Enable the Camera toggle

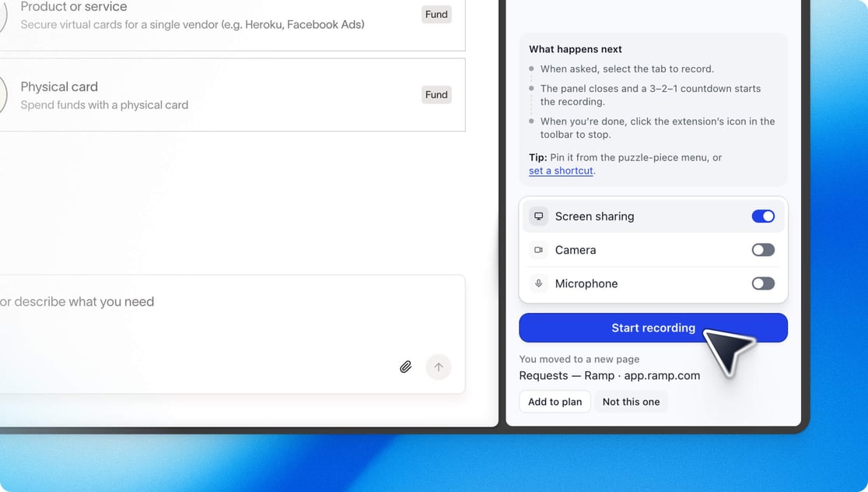763,250
